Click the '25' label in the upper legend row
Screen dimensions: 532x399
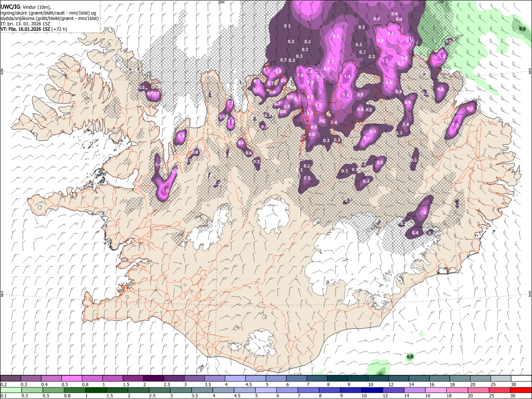point(493,384)
